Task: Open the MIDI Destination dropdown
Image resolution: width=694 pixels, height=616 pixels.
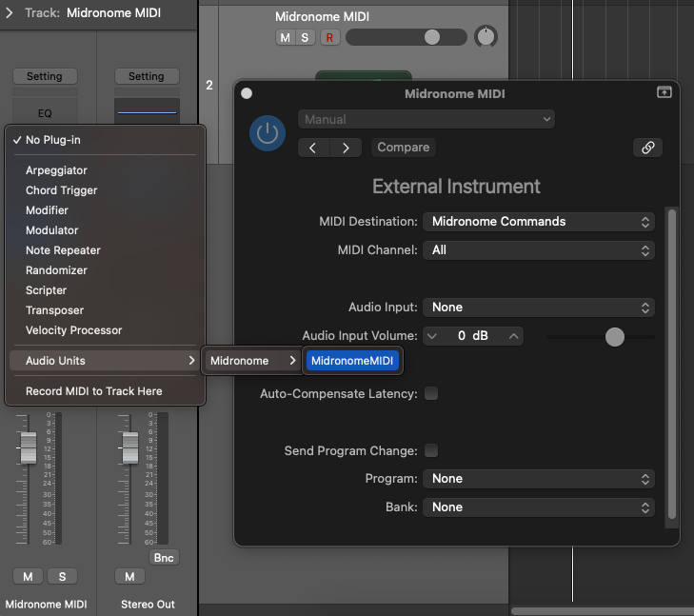Action: (x=538, y=222)
